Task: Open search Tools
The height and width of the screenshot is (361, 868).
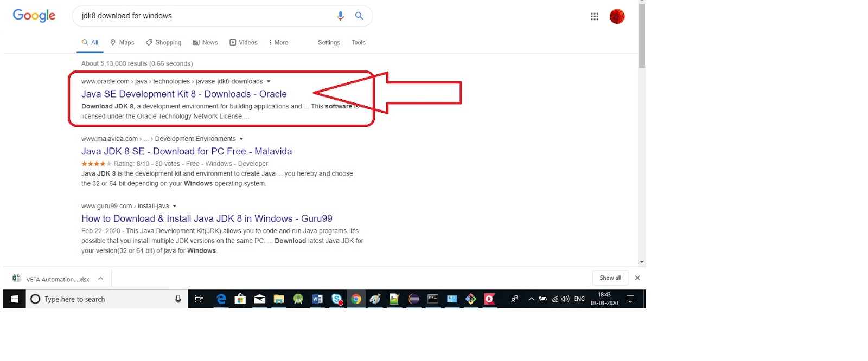Action: [359, 42]
